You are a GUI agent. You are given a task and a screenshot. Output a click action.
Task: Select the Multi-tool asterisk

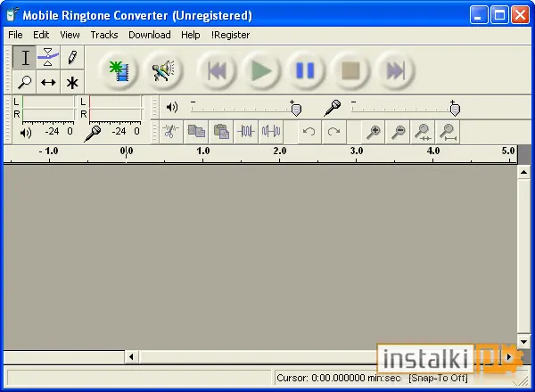coord(72,82)
